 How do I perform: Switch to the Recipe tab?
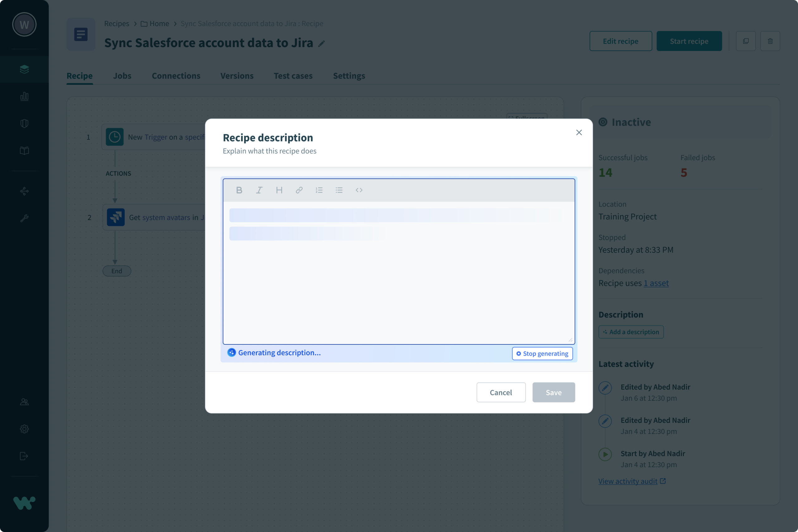pos(79,76)
